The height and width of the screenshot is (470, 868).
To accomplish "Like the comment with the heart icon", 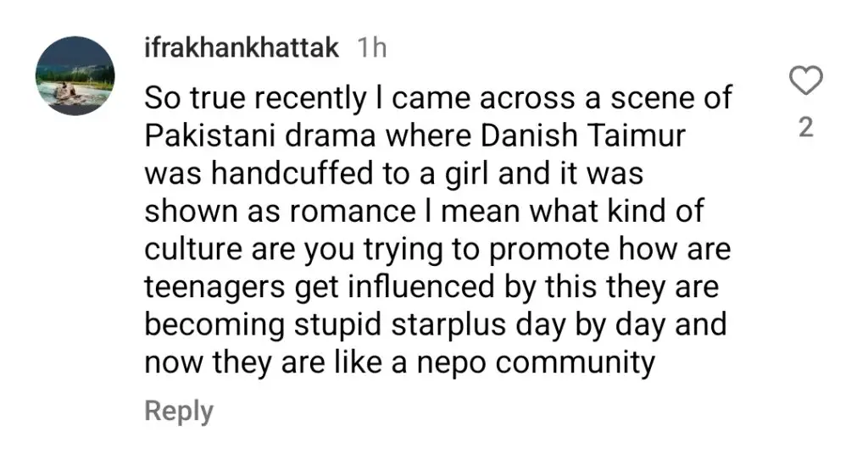I will [x=805, y=80].
